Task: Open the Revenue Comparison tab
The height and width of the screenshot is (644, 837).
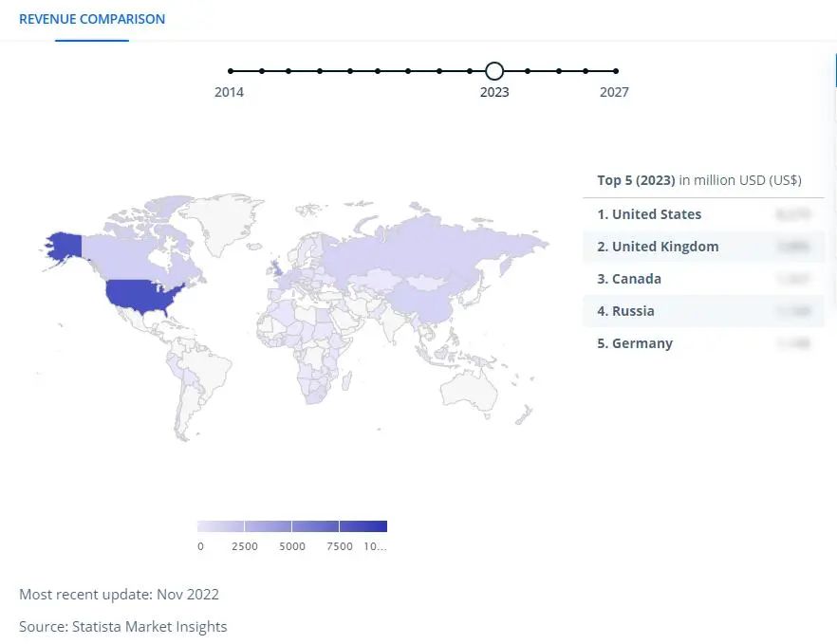Action: [x=92, y=19]
